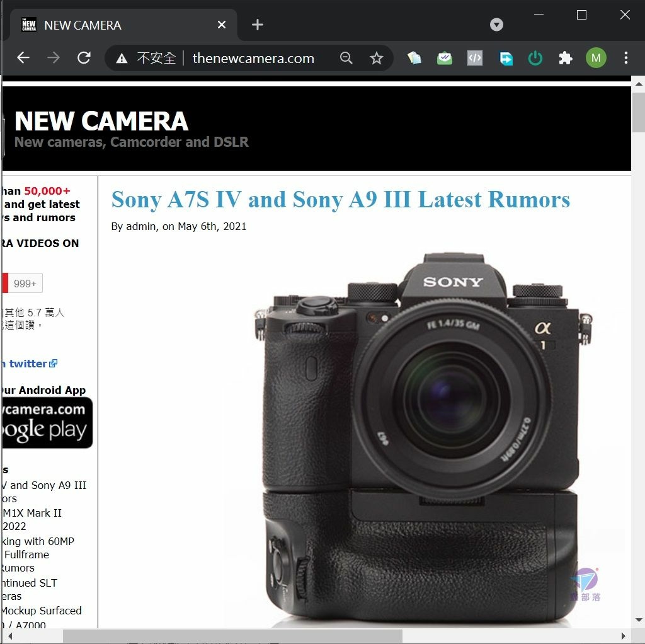
Task: Click the vertical scrollbar down arrow
Action: tap(639, 619)
